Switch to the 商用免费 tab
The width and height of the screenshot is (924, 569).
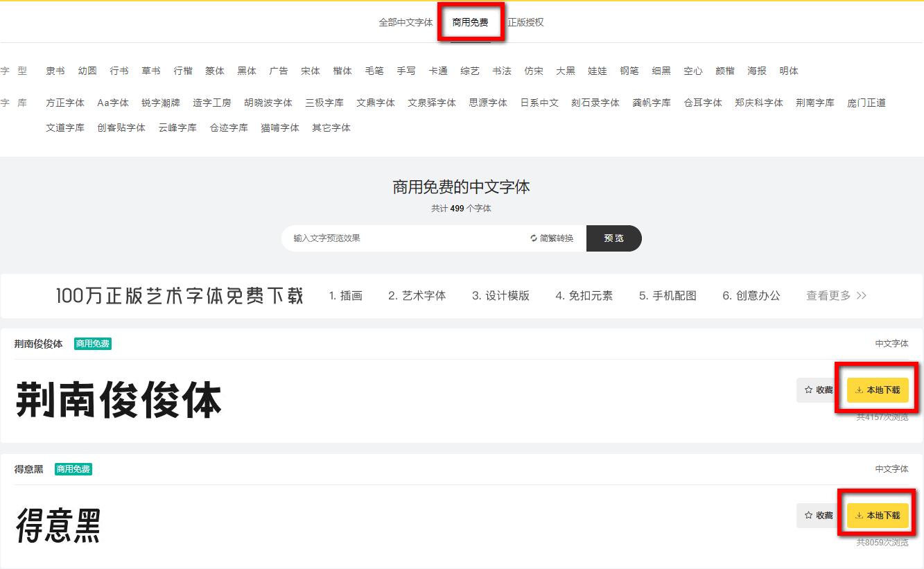(471, 21)
